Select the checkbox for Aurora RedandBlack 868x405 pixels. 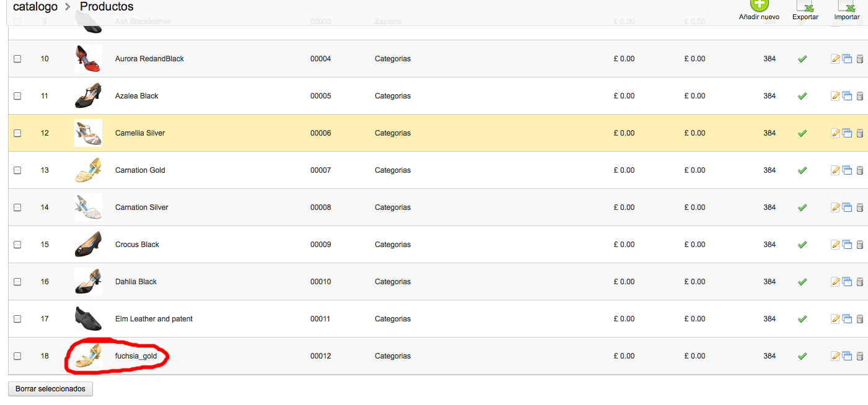tap(17, 59)
